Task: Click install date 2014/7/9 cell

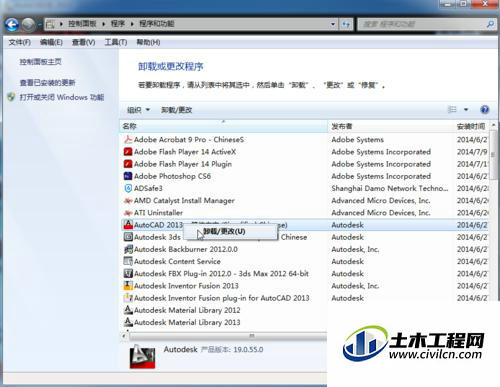Action: 472,152
